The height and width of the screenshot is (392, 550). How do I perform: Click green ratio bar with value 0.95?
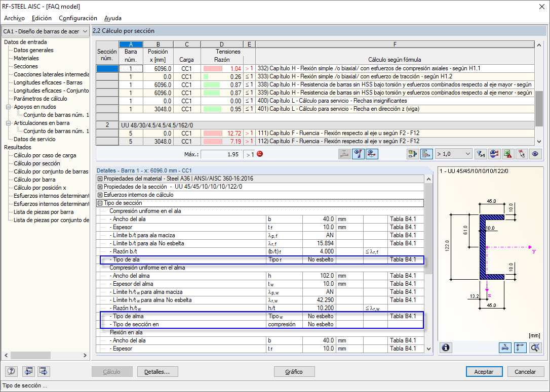pos(212,109)
